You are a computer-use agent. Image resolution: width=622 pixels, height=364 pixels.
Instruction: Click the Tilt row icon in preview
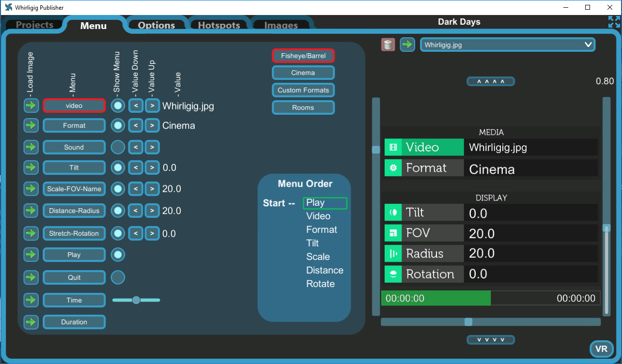[393, 212]
